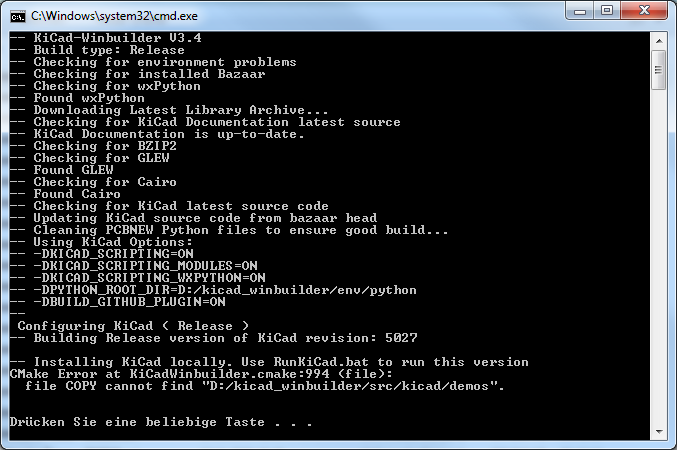Click the -DPYTHON_ROOT_DIR python path line
This screenshot has width=677, height=450.
(x=213, y=290)
